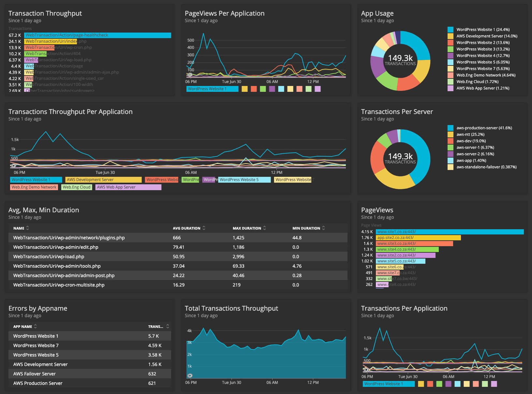Toggle AWS Web App Server series legend
532x394 pixels.
[x=128, y=187]
